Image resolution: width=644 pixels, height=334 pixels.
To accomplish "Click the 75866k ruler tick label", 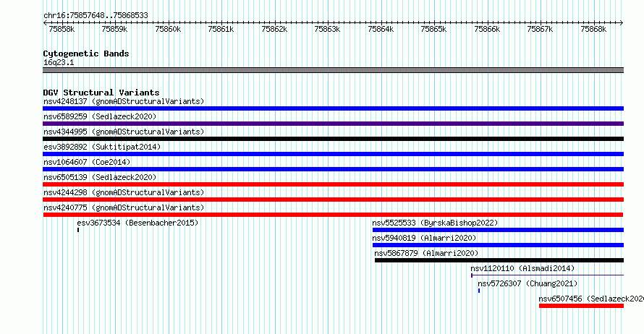I will point(487,29).
